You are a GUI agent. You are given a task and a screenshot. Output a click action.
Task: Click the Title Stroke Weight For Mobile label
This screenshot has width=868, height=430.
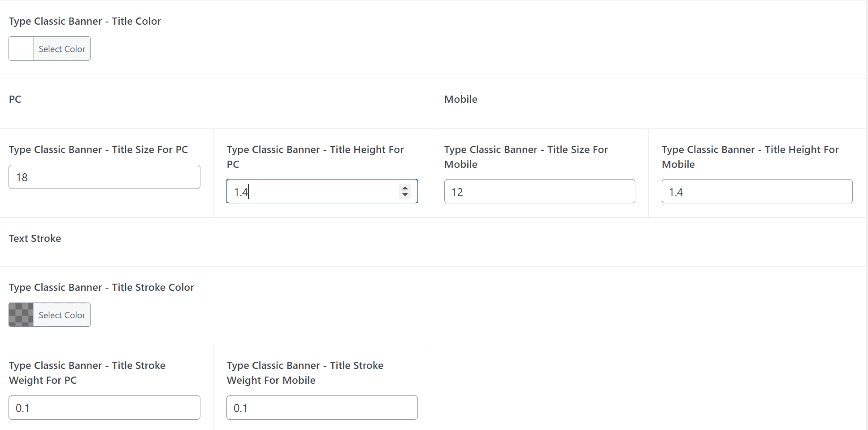tap(305, 373)
